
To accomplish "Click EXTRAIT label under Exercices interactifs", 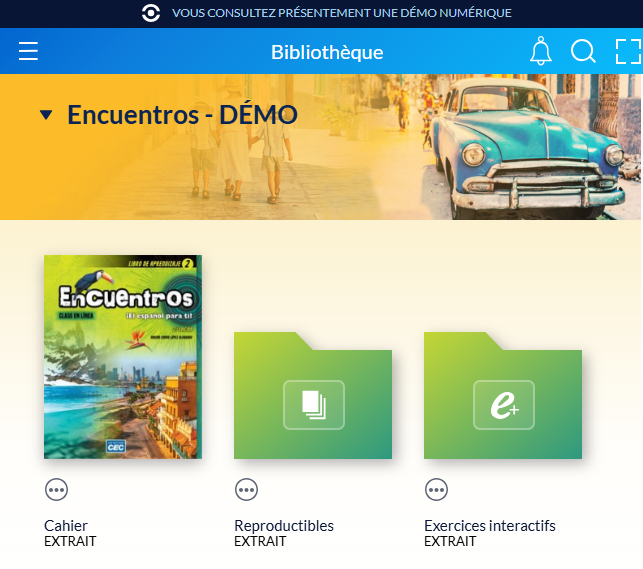I will tap(450, 541).
